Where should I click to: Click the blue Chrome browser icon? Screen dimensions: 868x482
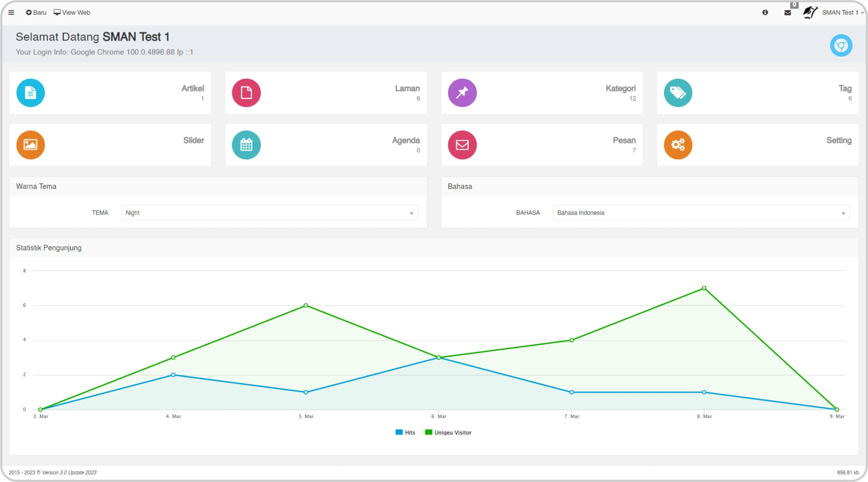coord(841,45)
